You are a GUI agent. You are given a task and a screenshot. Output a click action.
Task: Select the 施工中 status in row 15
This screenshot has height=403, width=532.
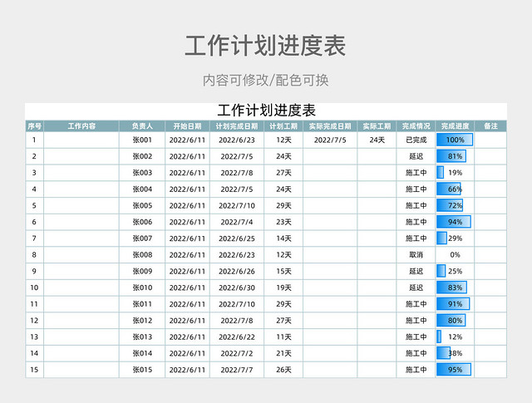[416, 370]
